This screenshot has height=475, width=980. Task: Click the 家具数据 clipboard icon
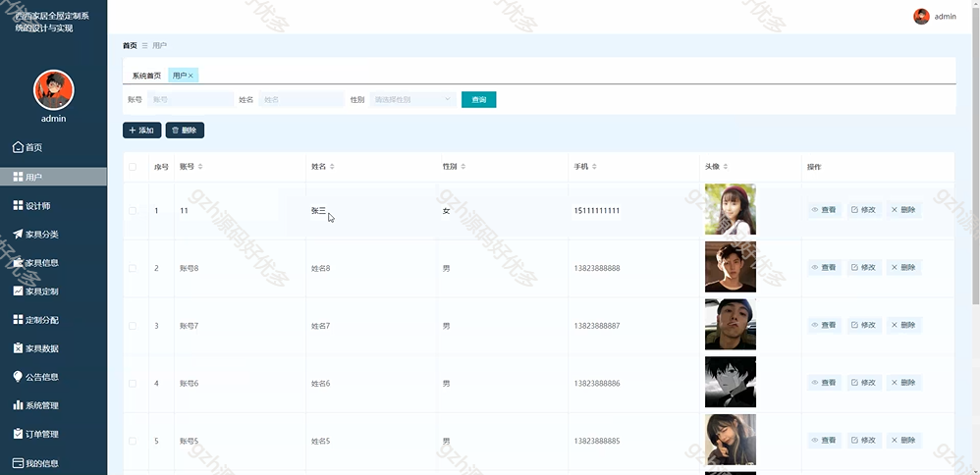coord(18,348)
